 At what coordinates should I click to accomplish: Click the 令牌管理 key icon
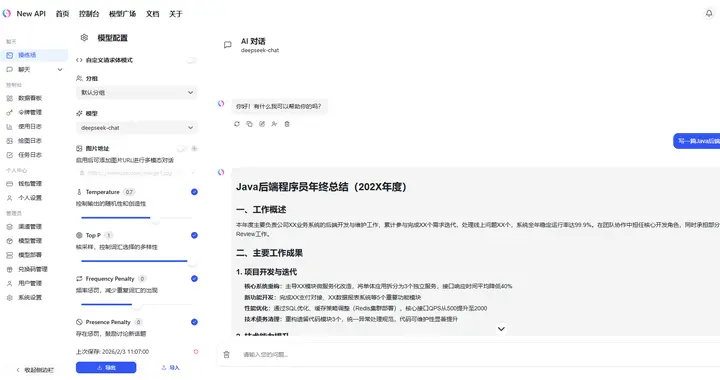10,112
